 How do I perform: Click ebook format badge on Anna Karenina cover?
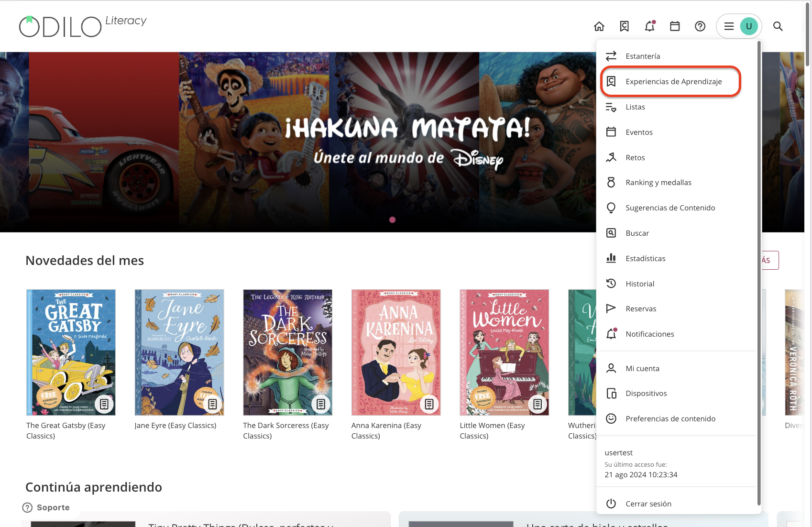coord(429,404)
